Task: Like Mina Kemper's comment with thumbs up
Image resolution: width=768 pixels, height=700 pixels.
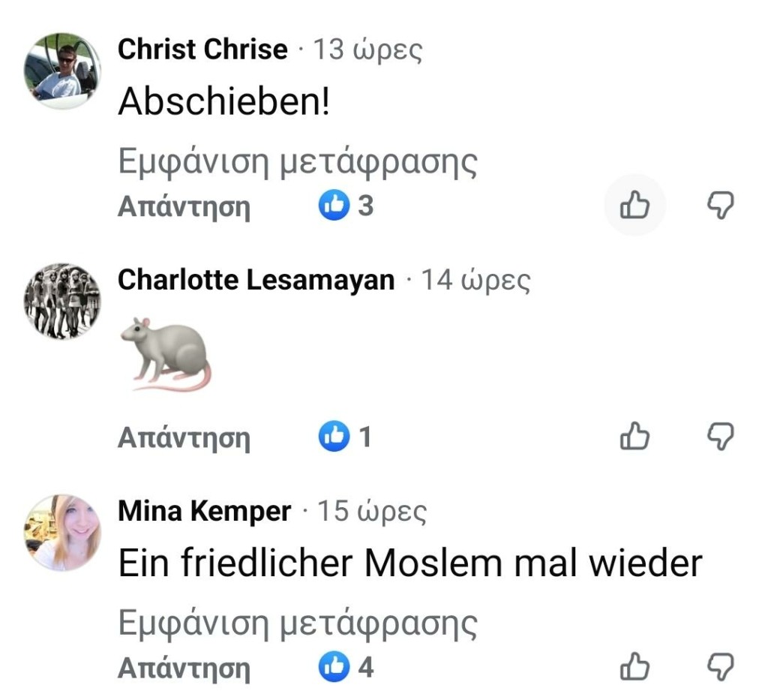Action: [634, 666]
